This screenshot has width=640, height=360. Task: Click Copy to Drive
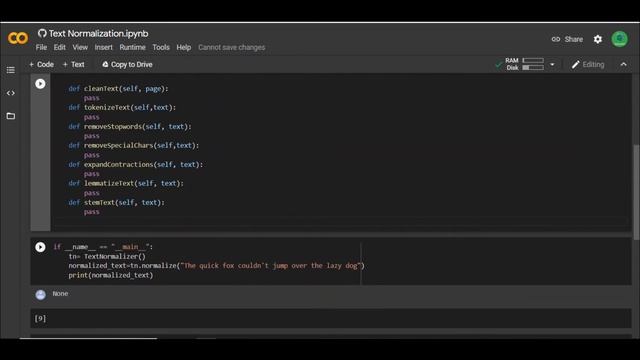pos(127,64)
